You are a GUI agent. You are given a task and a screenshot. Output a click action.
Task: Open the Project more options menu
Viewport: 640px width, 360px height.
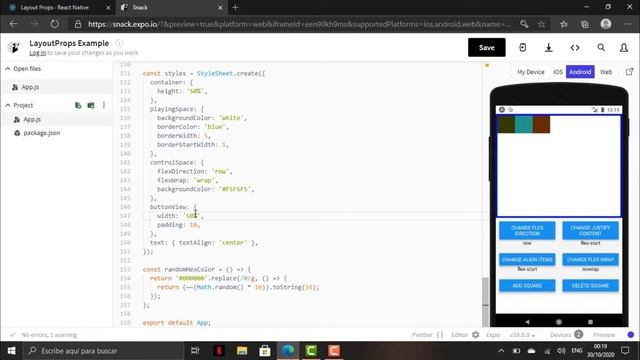104,105
